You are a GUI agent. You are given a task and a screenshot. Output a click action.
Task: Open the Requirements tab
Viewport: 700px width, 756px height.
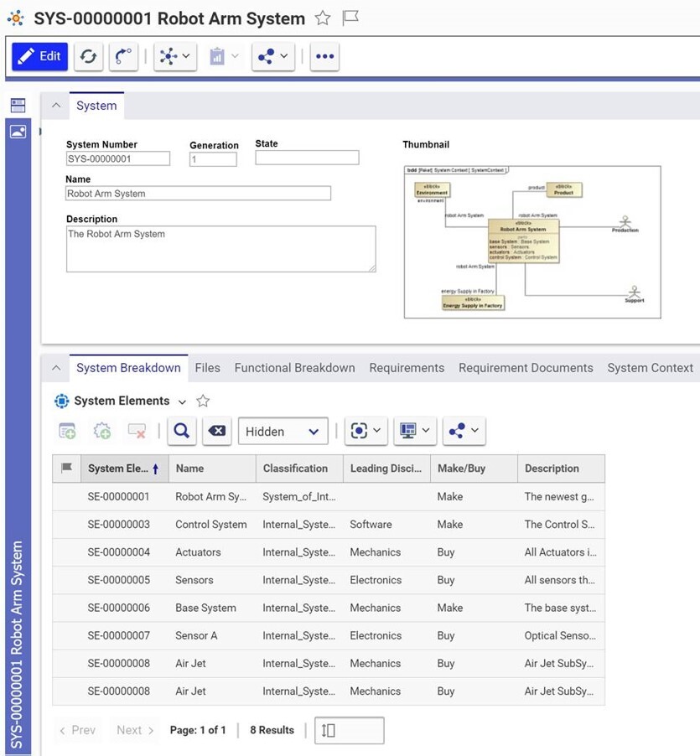coord(407,368)
